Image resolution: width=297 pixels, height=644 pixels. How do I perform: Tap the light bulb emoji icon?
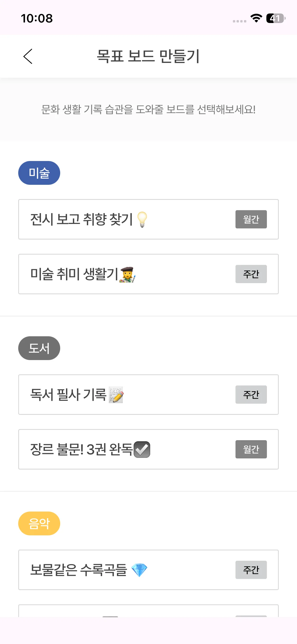pos(142,219)
